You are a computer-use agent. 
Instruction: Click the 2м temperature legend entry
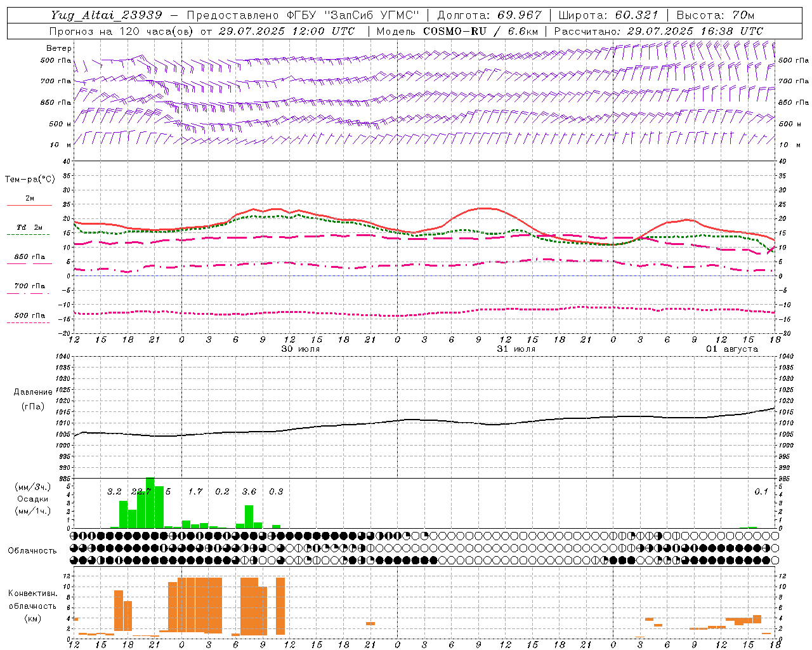pos(30,198)
